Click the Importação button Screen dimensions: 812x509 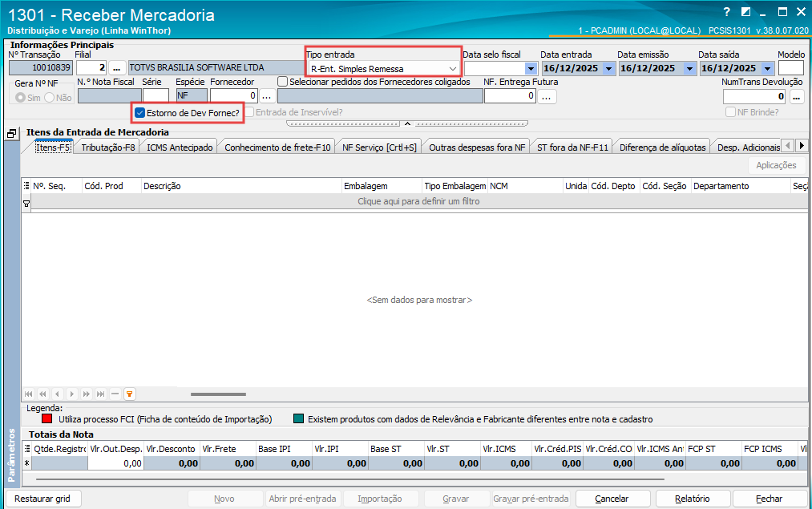[380, 499]
